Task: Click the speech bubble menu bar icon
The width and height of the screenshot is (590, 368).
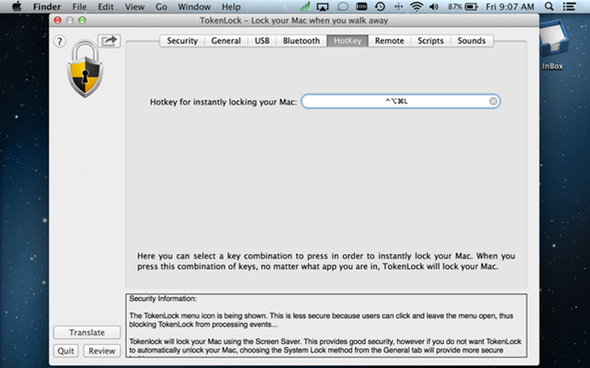Action: click(x=342, y=7)
